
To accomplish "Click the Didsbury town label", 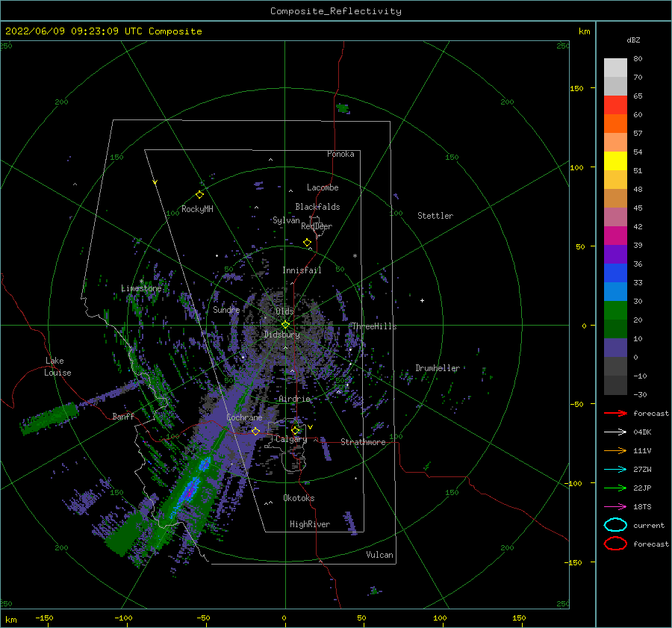I will click(282, 335).
